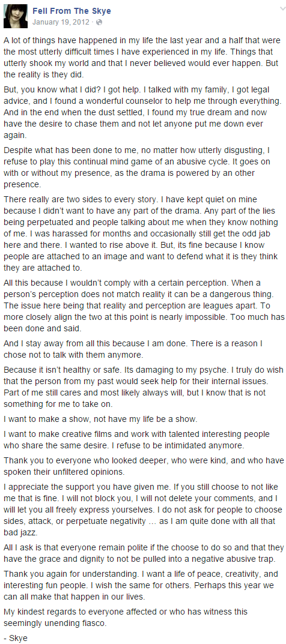Click the "And I stay away" paragraph
Screen dimensions: 286x644
[x=133, y=349]
